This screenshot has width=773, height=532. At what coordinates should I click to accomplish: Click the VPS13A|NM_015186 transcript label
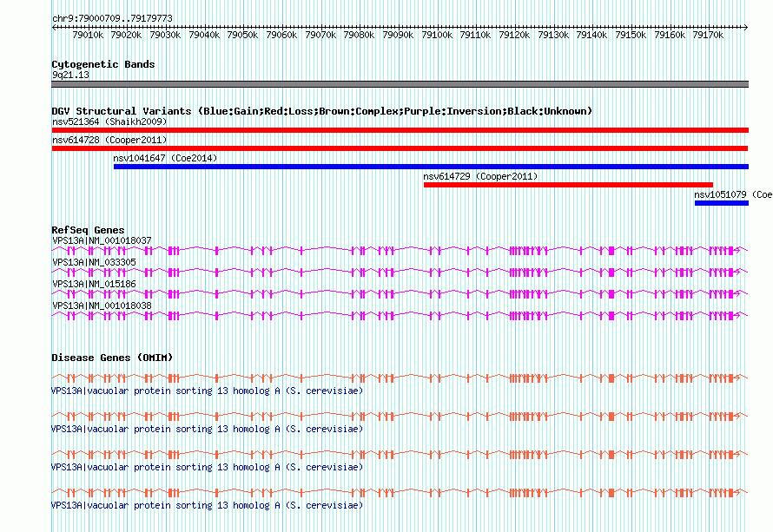pos(94,285)
